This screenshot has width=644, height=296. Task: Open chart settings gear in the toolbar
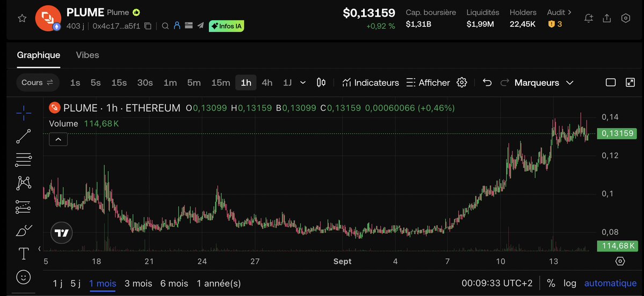pyautogui.click(x=461, y=83)
